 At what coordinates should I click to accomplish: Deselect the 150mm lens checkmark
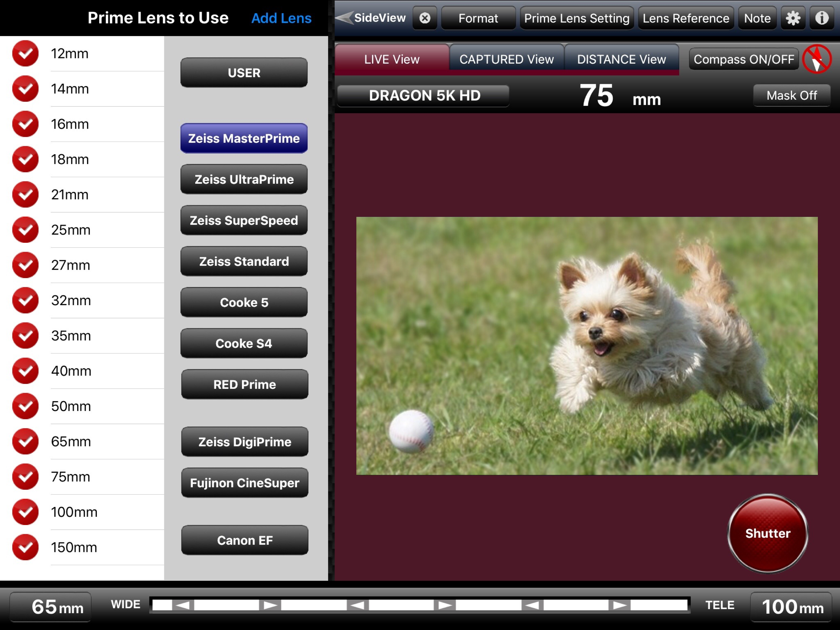tap(25, 547)
